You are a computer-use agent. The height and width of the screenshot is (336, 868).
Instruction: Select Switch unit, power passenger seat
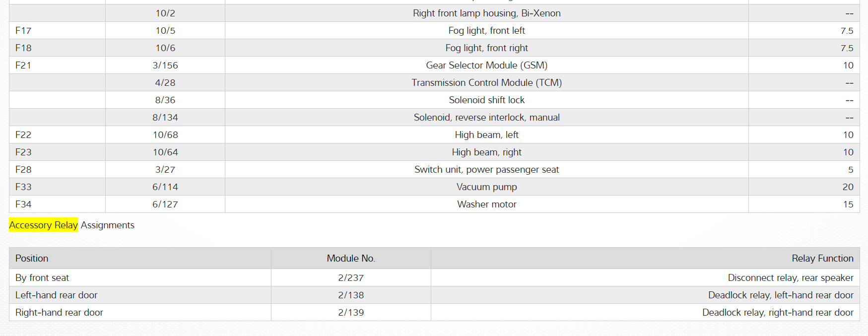[x=486, y=170]
